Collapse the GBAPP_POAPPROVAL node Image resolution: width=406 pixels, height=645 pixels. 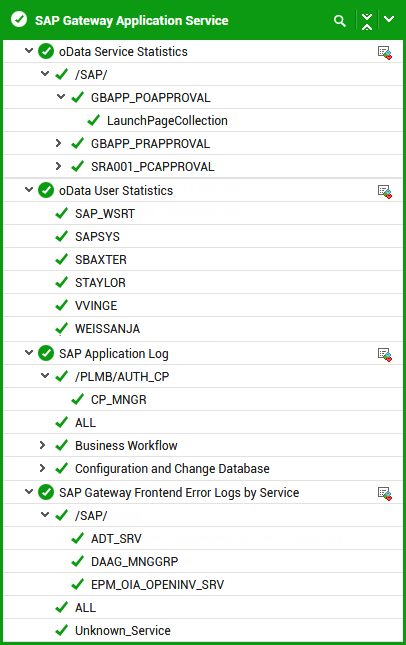pyautogui.click(x=61, y=97)
